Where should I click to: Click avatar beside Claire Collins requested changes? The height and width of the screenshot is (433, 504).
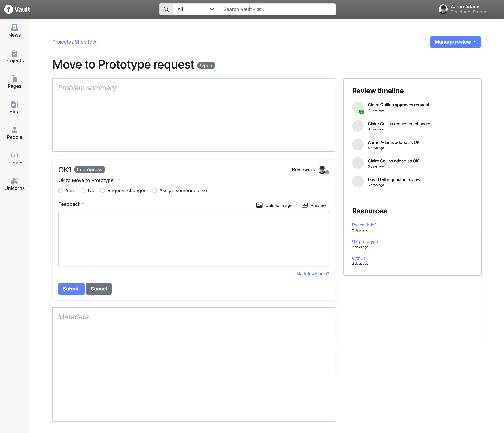[x=358, y=126]
